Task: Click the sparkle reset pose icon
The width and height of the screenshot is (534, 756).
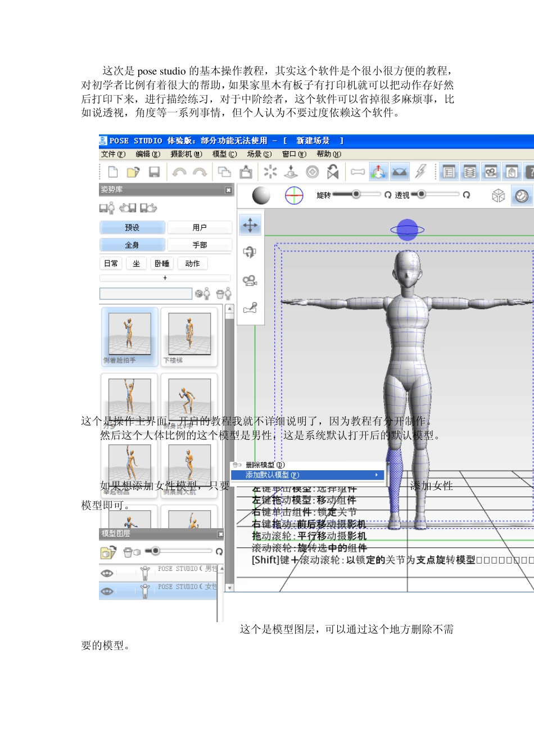Action: pyautogui.click(x=270, y=172)
